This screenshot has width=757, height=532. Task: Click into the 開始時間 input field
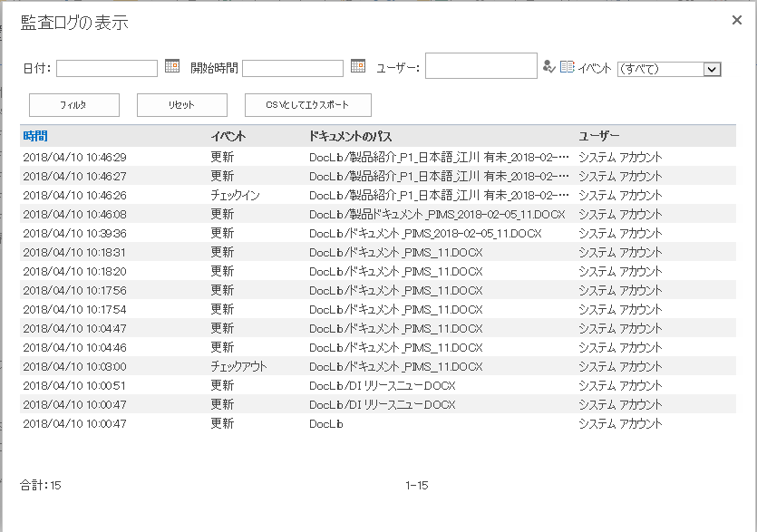click(x=293, y=68)
